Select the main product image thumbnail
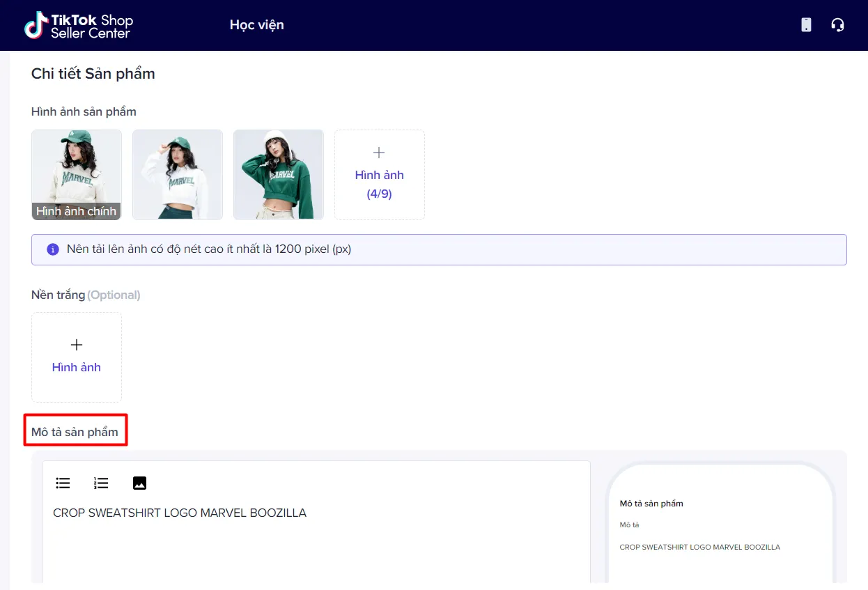Viewport: 868px width, 590px height. coord(77,175)
